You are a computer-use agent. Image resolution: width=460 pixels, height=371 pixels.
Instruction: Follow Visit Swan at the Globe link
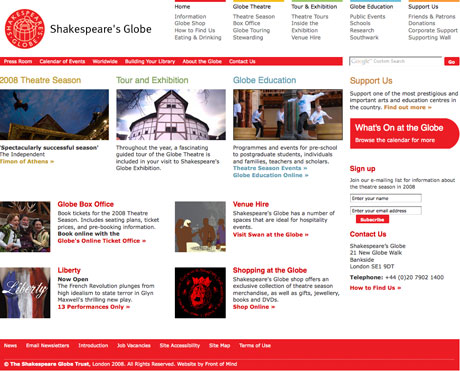click(x=271, y=235)
